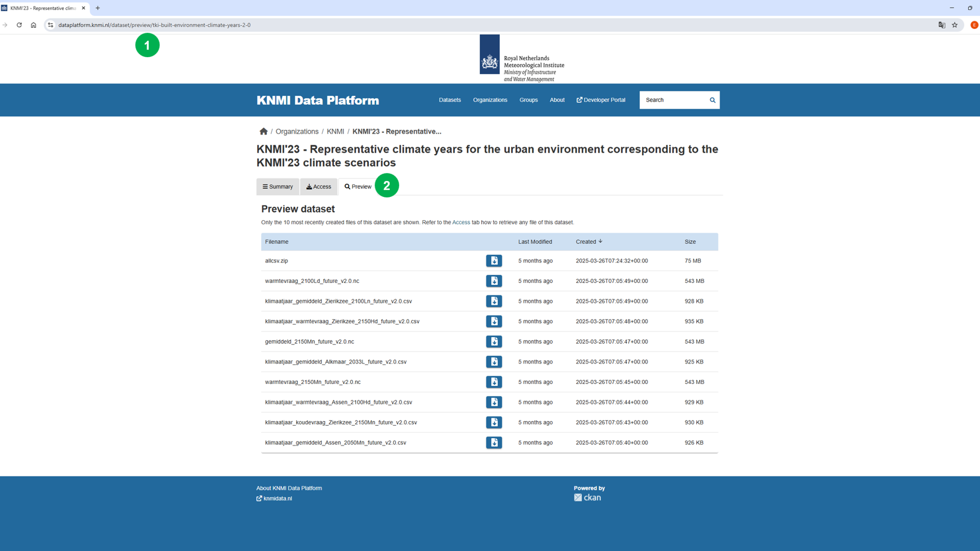Open the Access tab
Image resolution: width=980 pixels, height=551 pixels.
[319, 187]
